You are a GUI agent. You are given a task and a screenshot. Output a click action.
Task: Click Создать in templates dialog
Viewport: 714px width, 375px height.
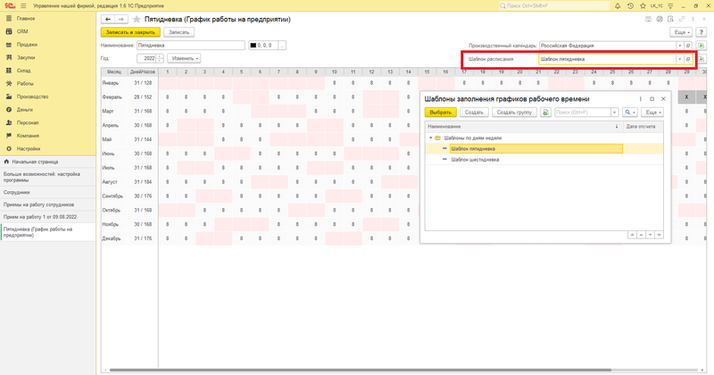pyautogui.click(x=474, y=112)
